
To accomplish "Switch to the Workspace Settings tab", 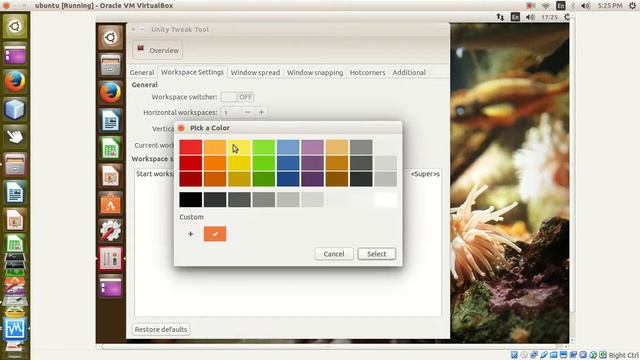I will 192,72.
